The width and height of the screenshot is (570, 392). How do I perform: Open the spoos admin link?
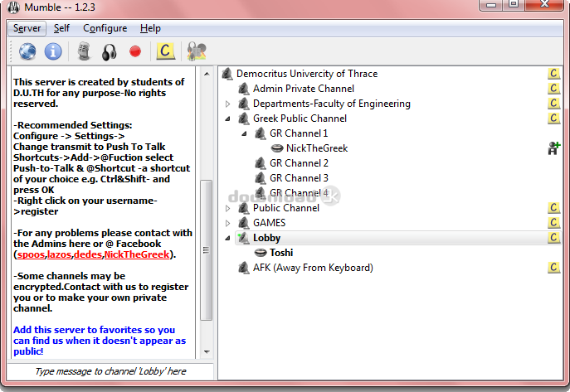31,254
